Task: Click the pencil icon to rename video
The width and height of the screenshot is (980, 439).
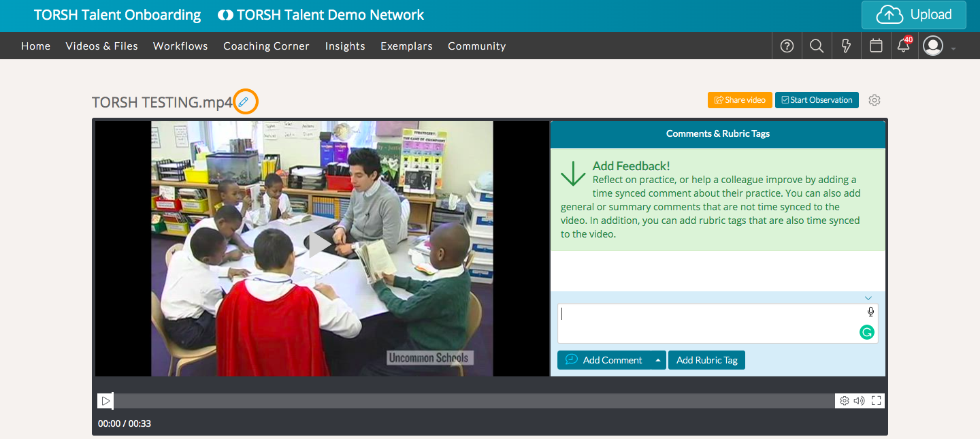Action: click(244, 102)
